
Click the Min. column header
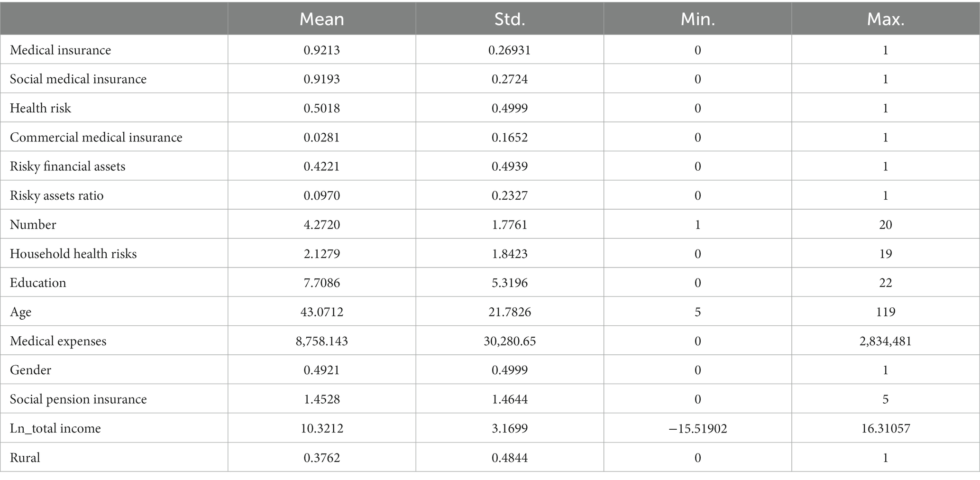tap(698, 19)
